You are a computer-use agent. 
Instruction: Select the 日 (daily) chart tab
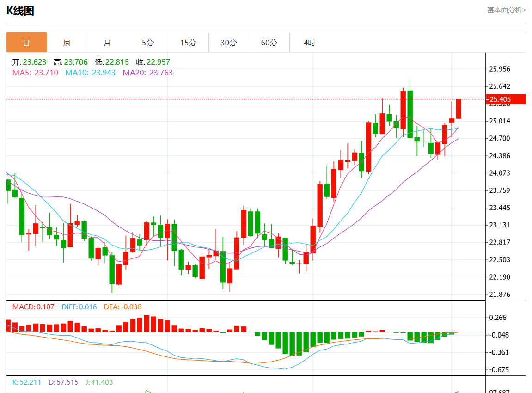tap(26, 43)
